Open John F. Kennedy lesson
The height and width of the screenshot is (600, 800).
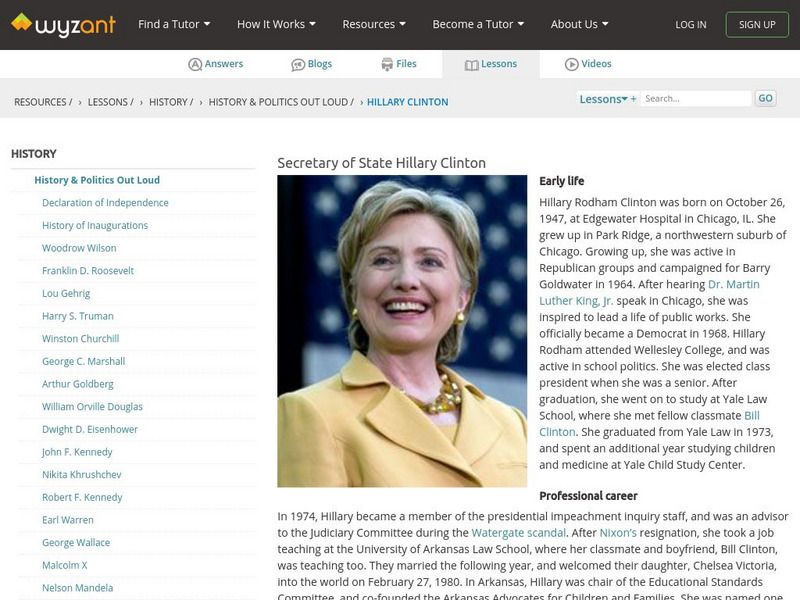[77, 452]
